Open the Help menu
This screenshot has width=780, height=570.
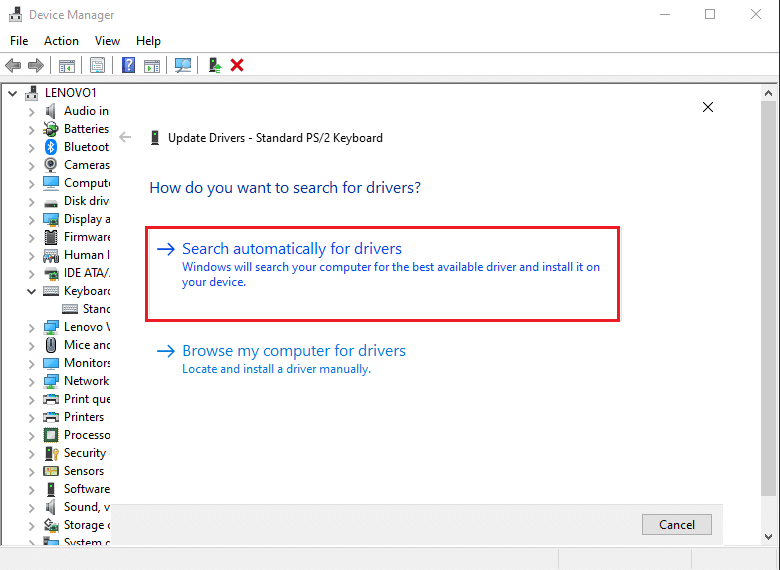(148, 41)
